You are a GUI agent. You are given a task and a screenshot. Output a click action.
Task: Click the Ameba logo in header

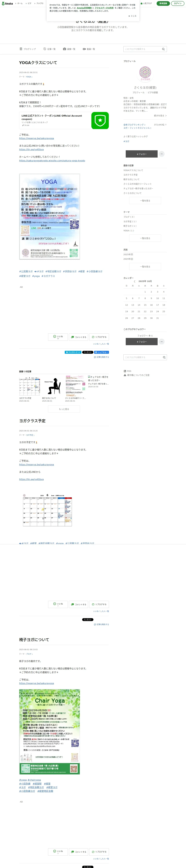coord(7,3)
